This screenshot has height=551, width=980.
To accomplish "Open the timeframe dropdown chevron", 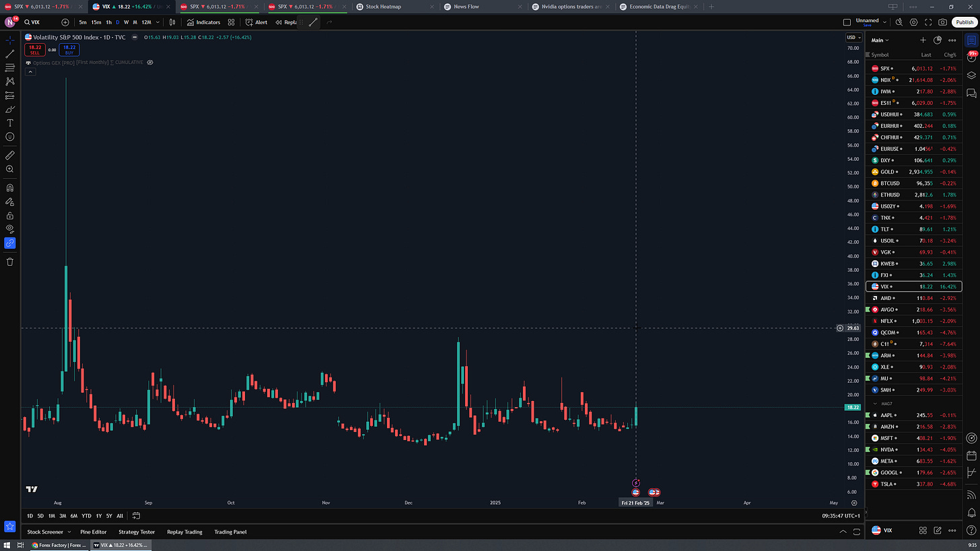I will [157, 22].
